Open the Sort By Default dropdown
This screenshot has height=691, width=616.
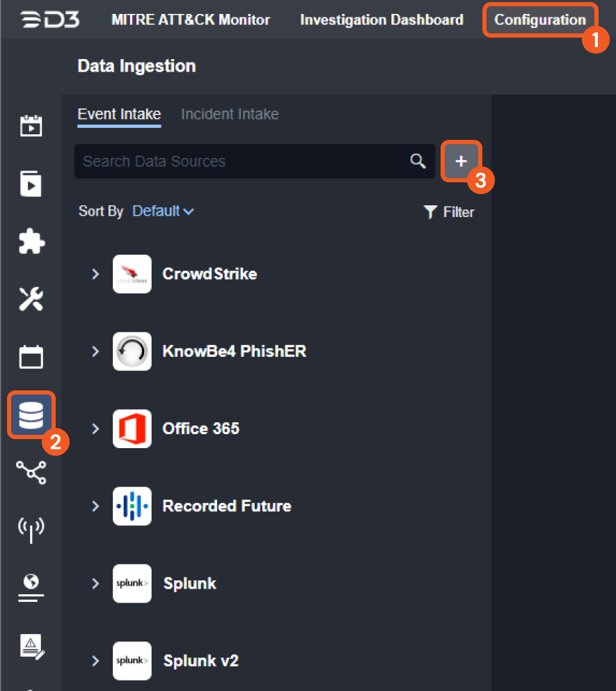point(163,212)
